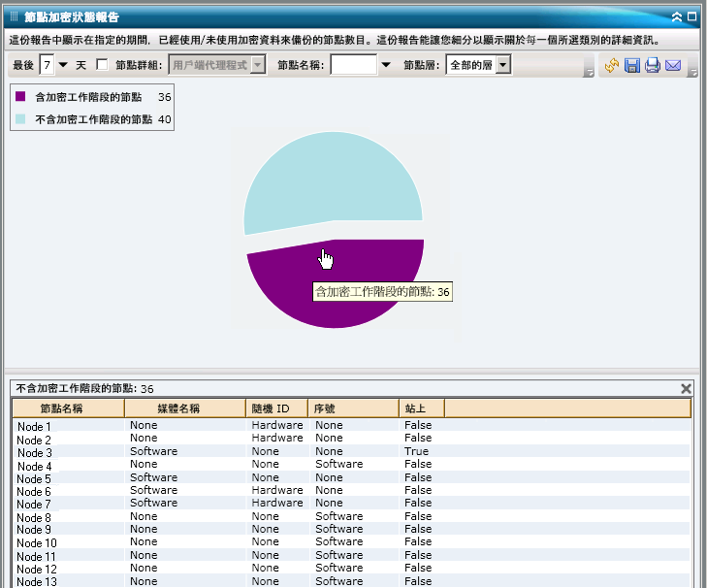Viewport: 707px width, 588px height.
Task: Expand the 節點層 dropdown showing 全部的層
Action: pos(502,65)
